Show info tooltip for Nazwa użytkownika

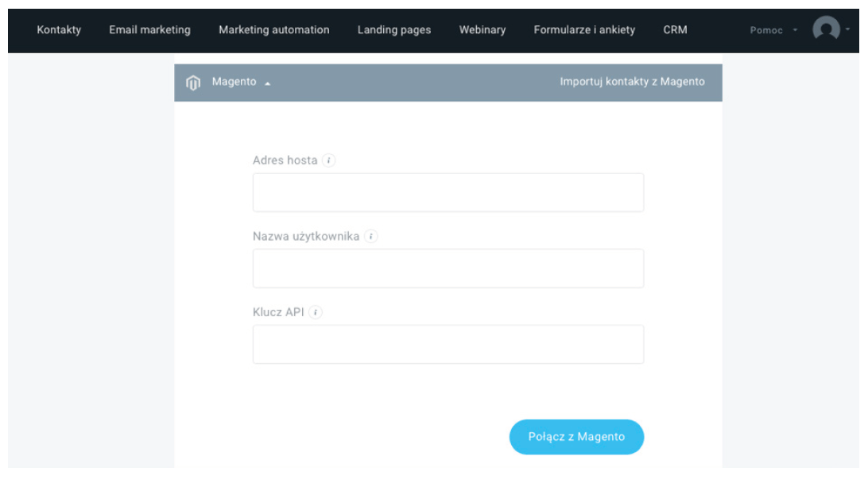tap(371, 236)
